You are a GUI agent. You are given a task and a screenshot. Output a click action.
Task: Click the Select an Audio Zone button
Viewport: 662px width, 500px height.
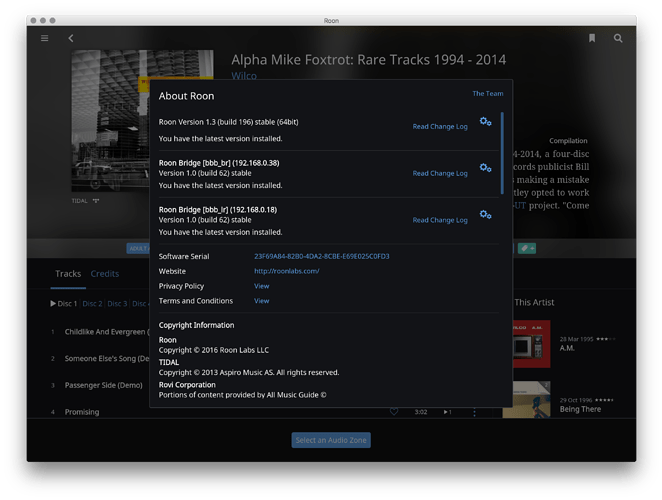(x=331, y=440)
